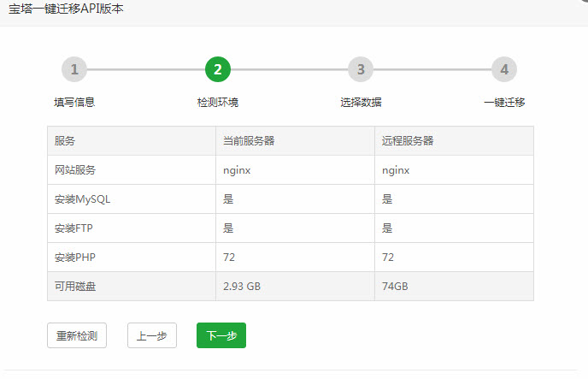Image resolution: width=588 pixels, height=379 pixels.
Task: Open the 一键迁移 step label
Action: click(504, 103)
